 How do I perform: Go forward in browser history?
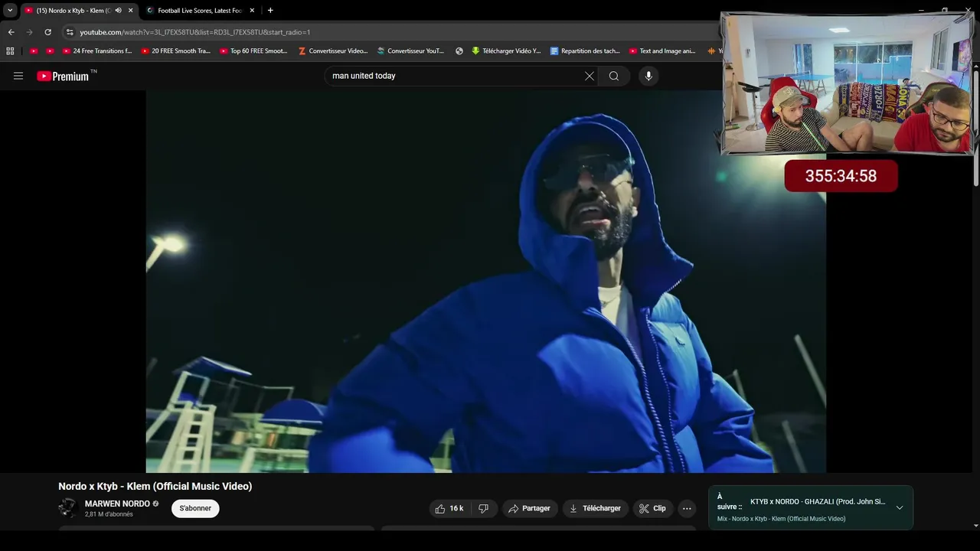pyautogui.click(x=29, y=32)
